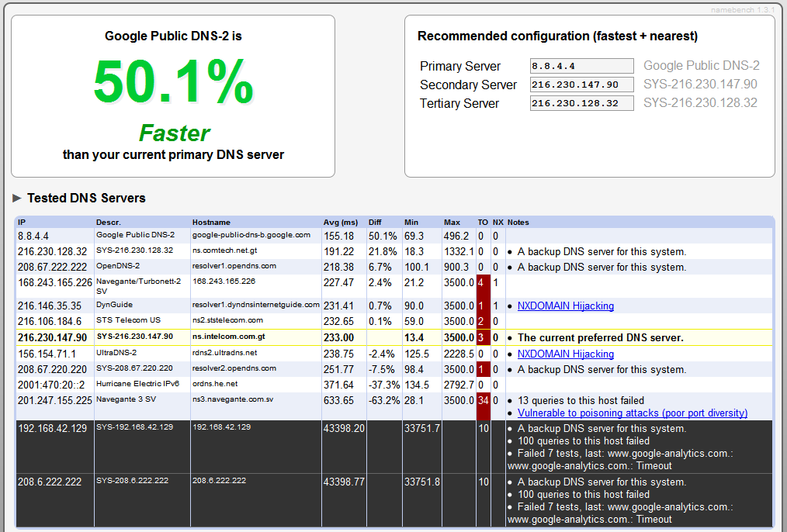Click ordns.he.net hostname
This screenshot has width=787, height=532.
[x=215, y=384]
